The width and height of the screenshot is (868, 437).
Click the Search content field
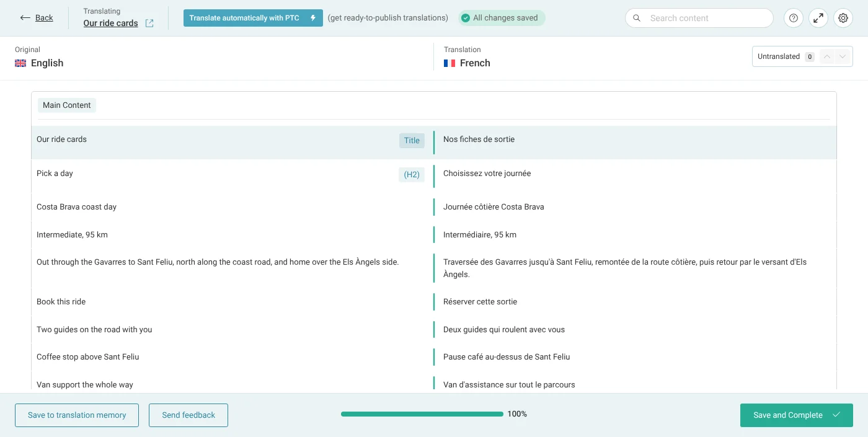pyautogui.click(x=699, y=18)
